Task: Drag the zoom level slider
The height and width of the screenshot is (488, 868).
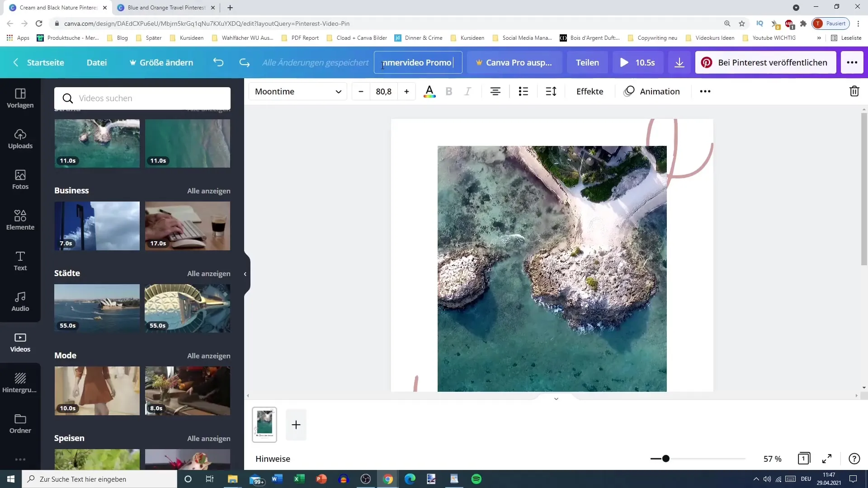Action: pyautogui.click(x=665, y=459)
